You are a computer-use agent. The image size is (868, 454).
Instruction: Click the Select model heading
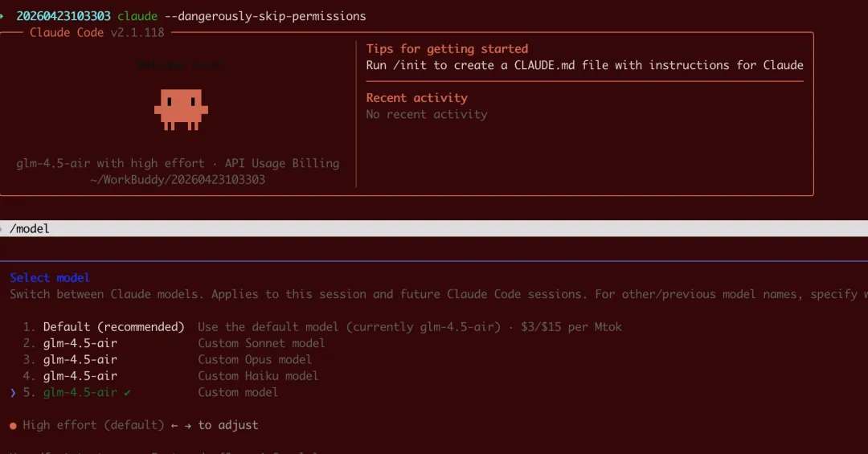[50, 278]
